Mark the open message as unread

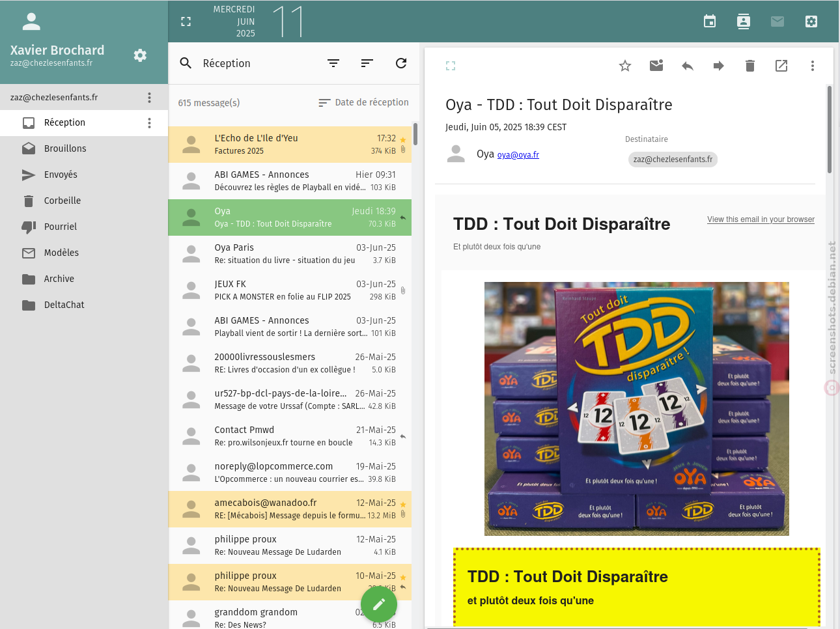pos(656,66)
